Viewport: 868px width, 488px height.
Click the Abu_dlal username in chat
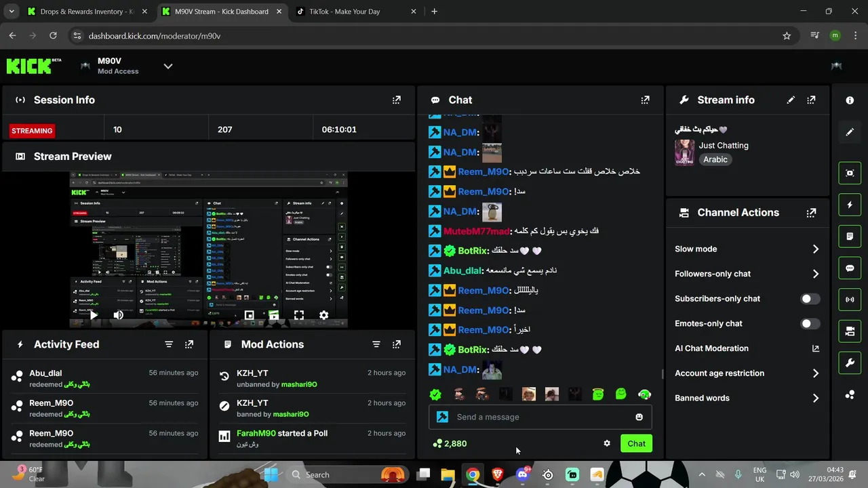click(x=462, y=270)
